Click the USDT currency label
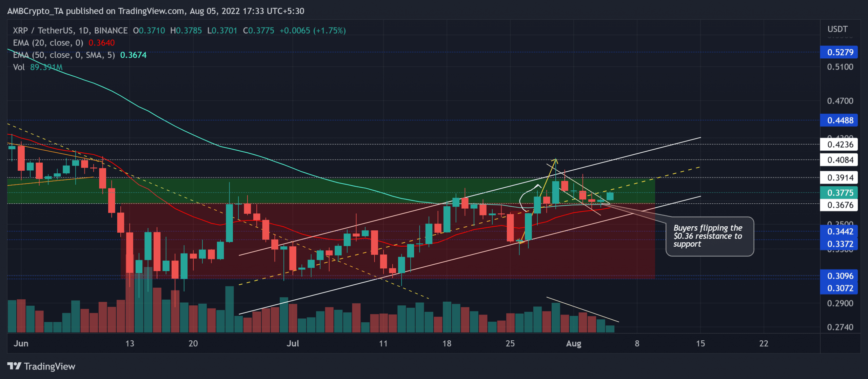Screen dimensions: 868x379 pos(837,29)
